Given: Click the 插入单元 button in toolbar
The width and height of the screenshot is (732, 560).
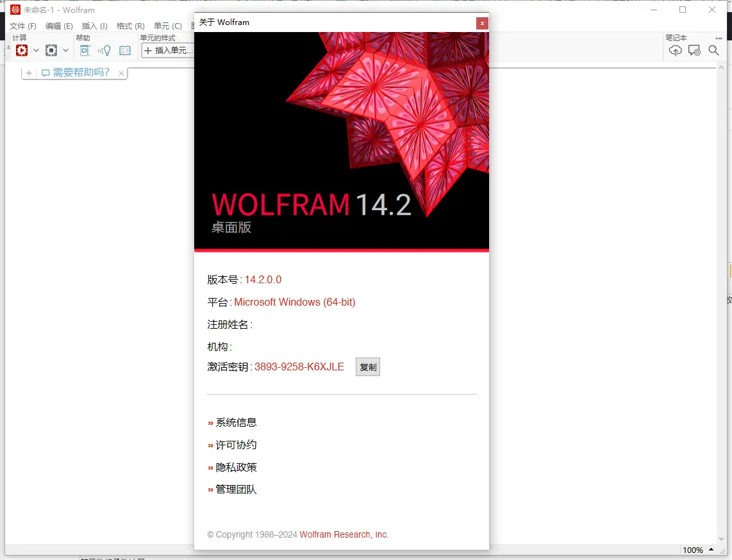Looking at the screenshot, I should 167,51.
